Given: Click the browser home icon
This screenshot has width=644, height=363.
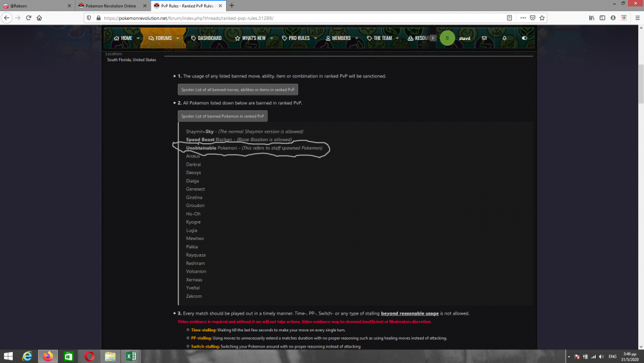Looking at the screenshot, I should pyautogui.click(x=39, y=18).
